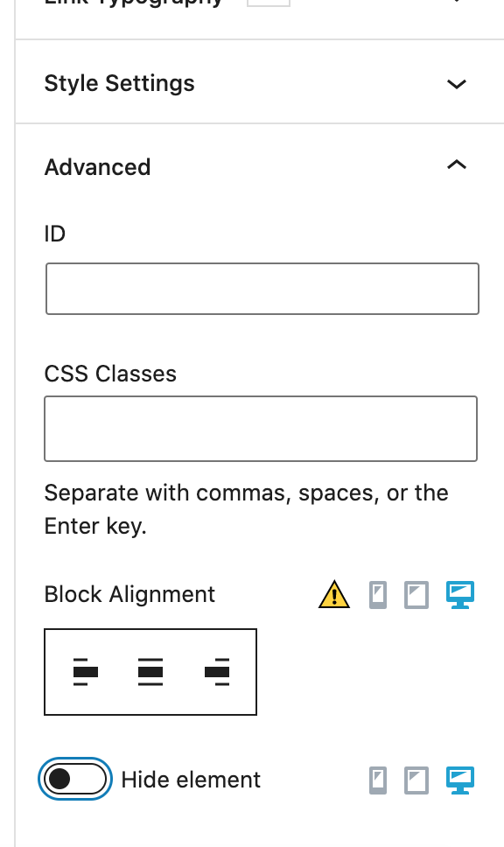Choose tablet view for Hide element
Viewport: 504px width, 847px height.
coord(416,780)
